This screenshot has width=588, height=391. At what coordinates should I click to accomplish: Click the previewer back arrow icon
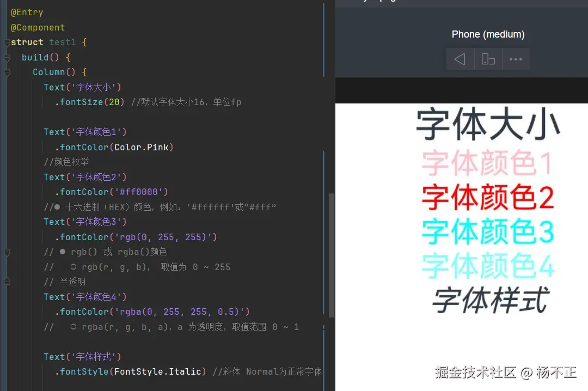[x=460, y=59]
